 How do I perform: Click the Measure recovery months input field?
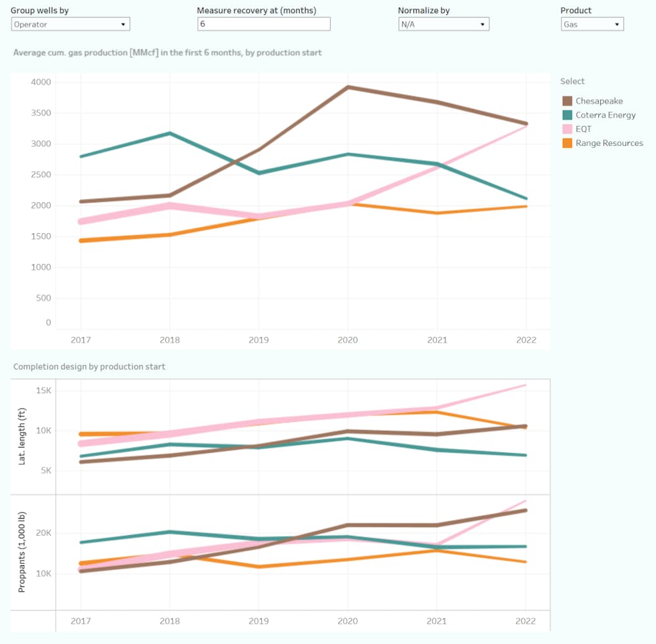tap(264, 24)
